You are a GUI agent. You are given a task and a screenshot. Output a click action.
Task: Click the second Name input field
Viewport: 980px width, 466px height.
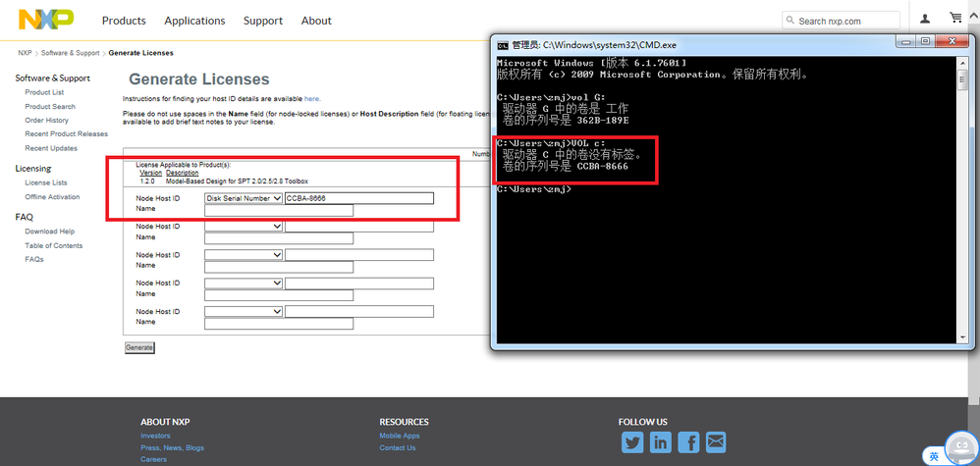point(279,238)
